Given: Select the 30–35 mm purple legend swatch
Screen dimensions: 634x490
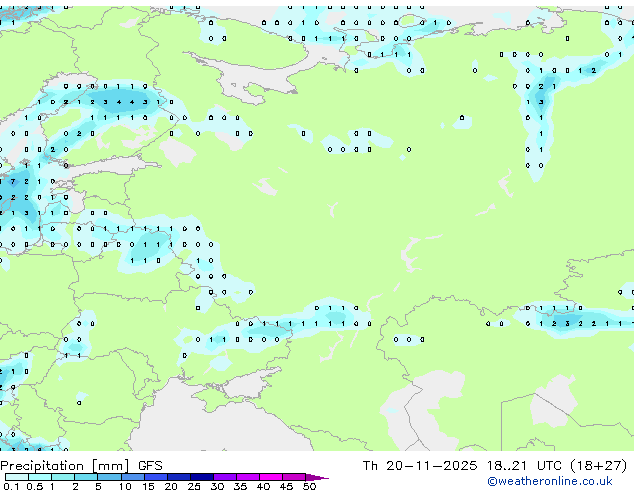Looking at the screenshot, I should [224, 477].
